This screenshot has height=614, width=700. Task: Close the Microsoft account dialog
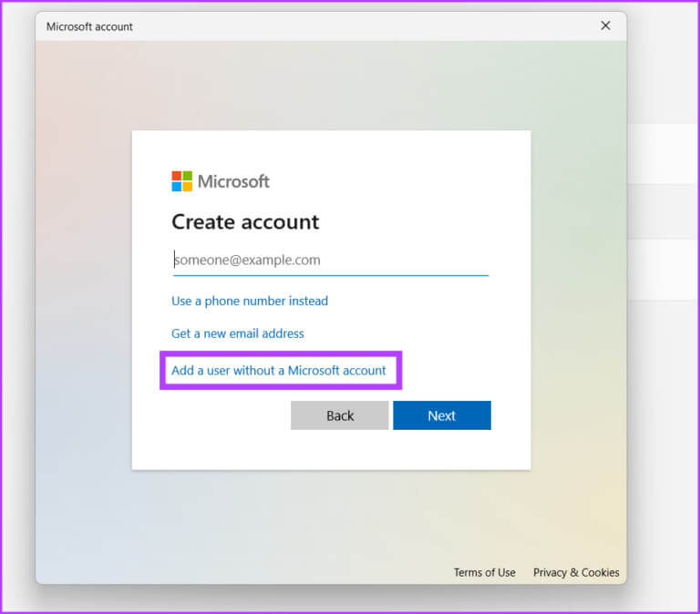click(x=605, y=26)
